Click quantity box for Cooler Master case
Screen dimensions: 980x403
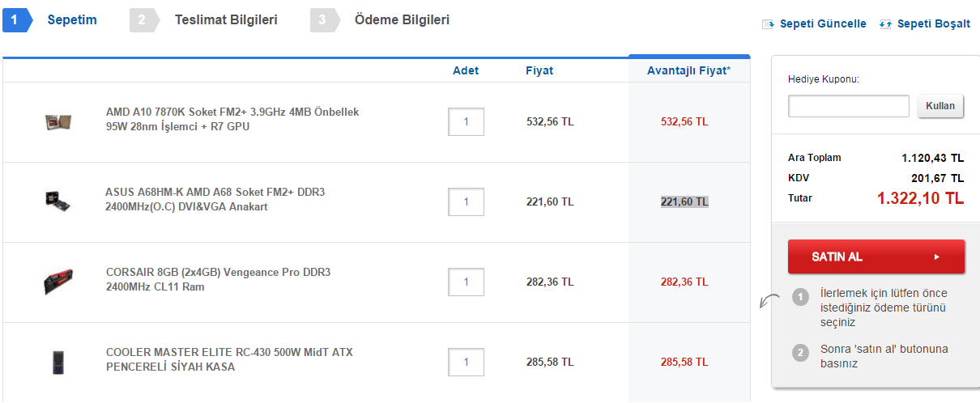pos(466,362)
